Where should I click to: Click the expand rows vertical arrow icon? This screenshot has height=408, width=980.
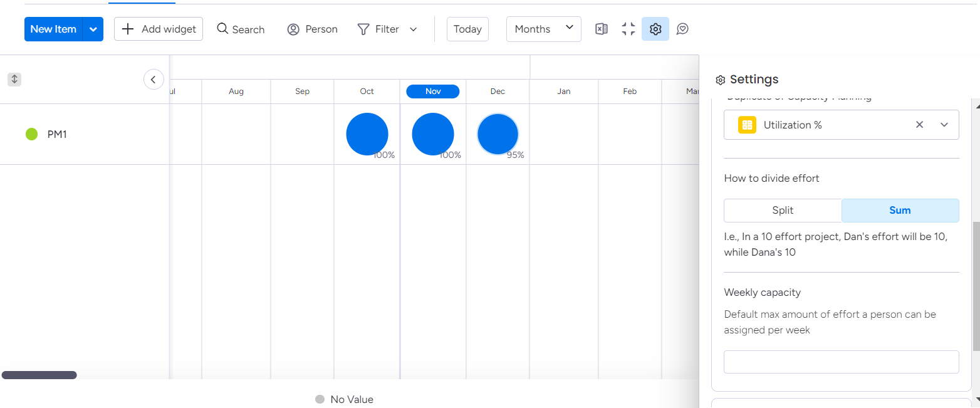tap(14, 80)
